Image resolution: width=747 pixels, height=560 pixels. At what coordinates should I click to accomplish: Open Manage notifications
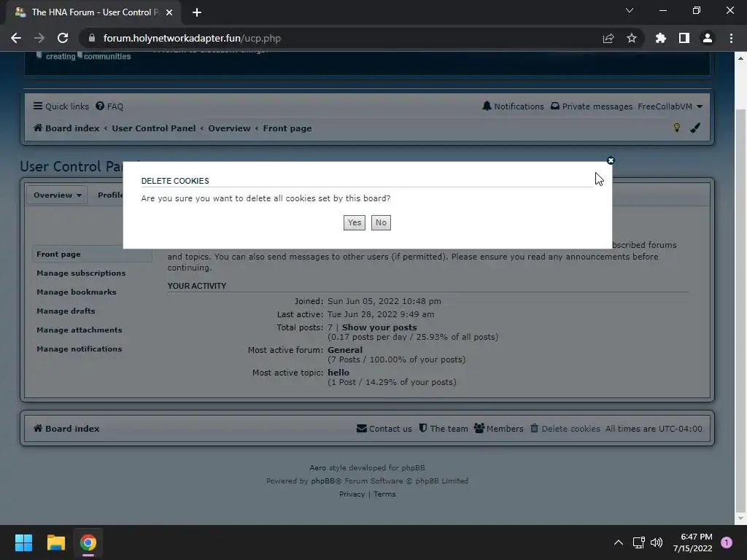point(79,349)
